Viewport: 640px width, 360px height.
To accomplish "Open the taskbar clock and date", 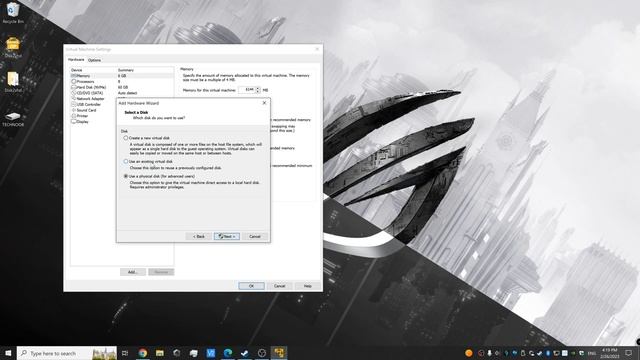I will coord(610,353).
